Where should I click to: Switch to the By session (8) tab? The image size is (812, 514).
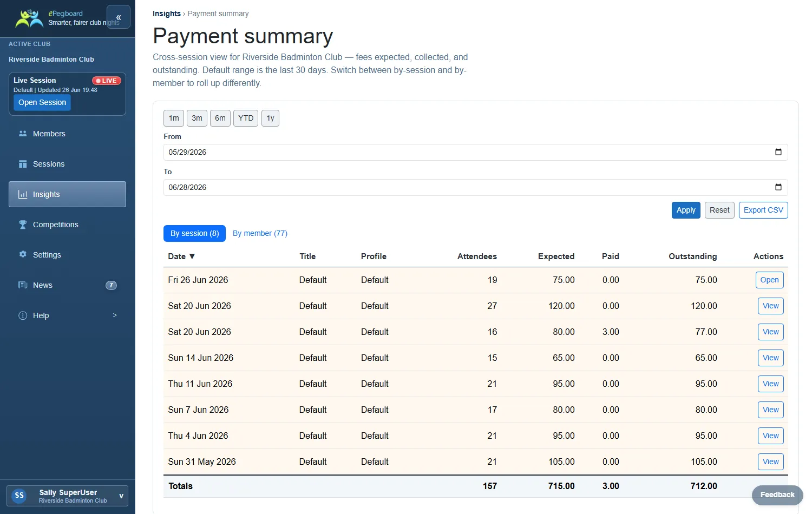point(194,233)
